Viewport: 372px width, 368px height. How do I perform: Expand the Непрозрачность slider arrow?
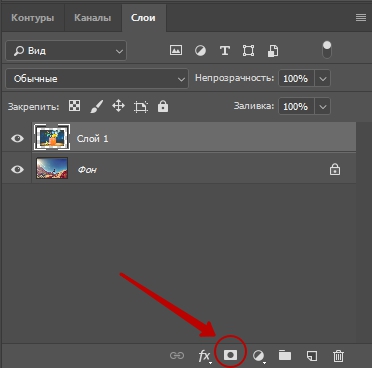[x=322, y=79]
